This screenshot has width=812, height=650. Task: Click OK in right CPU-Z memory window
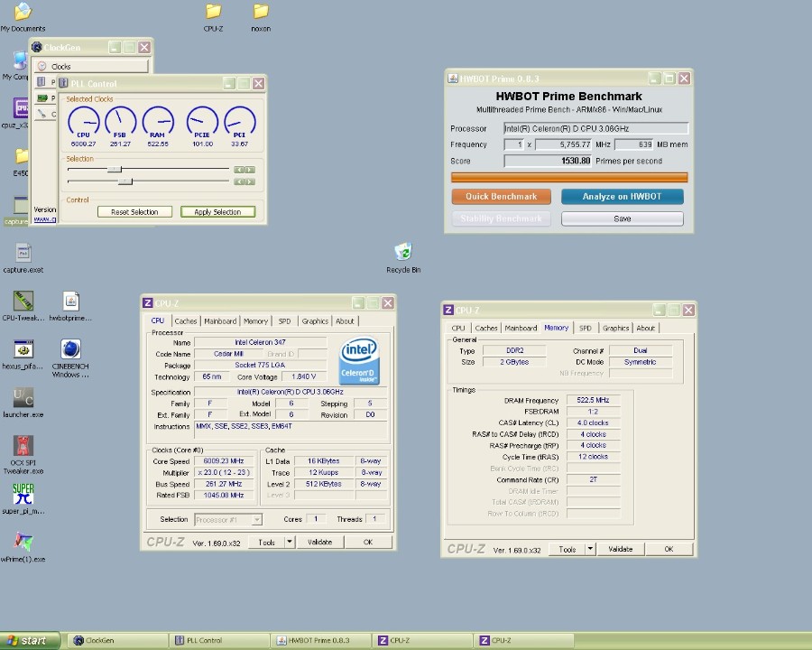(669, 549)
